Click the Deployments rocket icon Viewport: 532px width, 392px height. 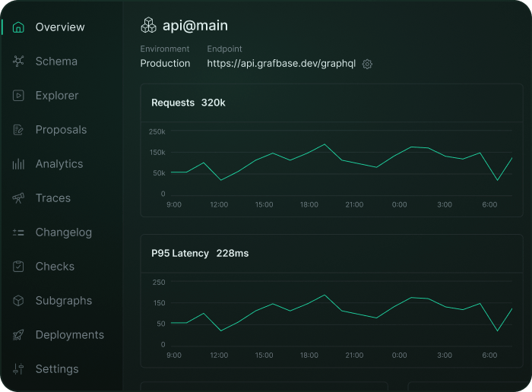click(x=18, y=335)
